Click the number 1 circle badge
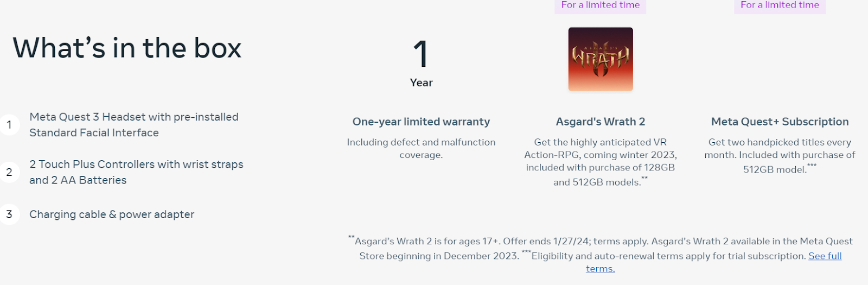This screenshot has width=868, height=285. click(9, 125)
